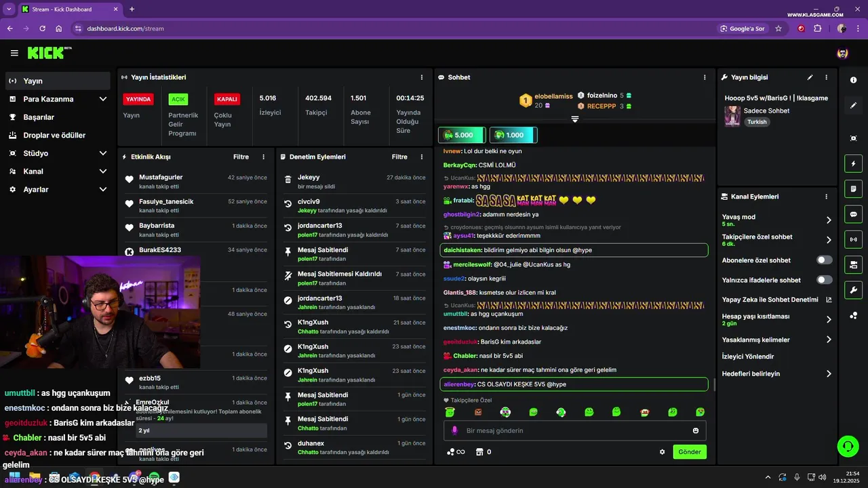868x488 pixels.
Task: Toggle the camera panel icon in the right rail
Action: [x=853, y=264]
